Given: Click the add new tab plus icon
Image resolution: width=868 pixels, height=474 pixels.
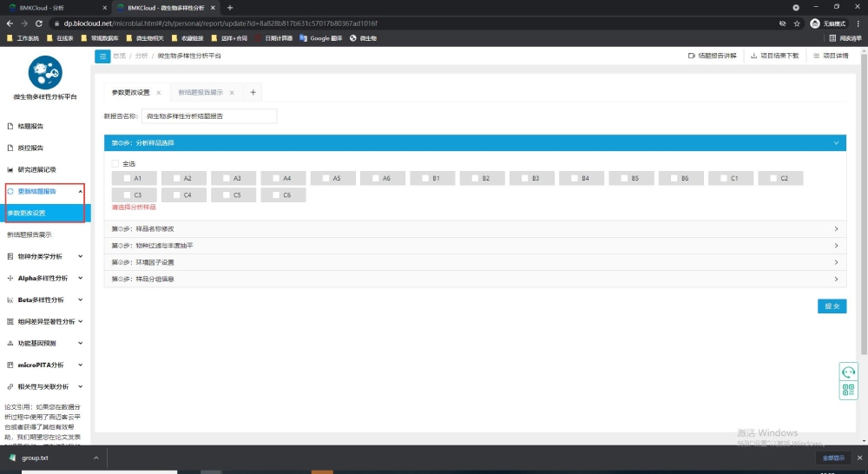Looking at the screenshot, I should tap(253, 92).
